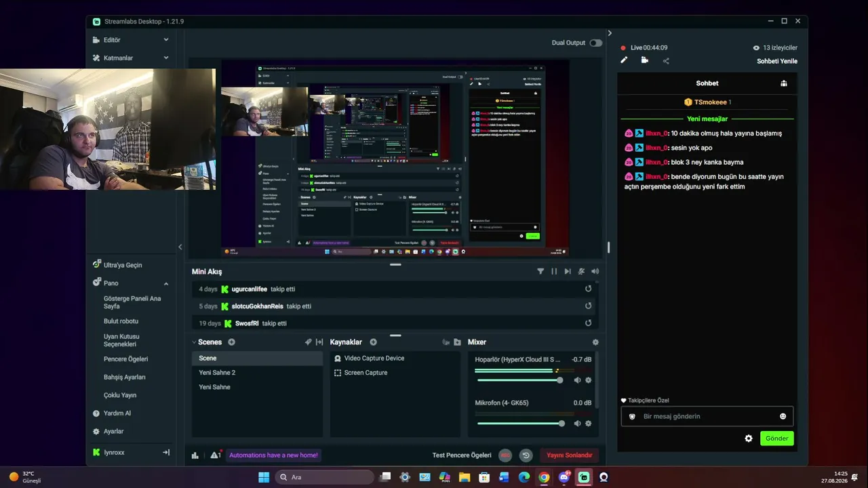Replay the SwosfRl follow alert
Screen dimensions: 868x488
[x=588, y=323]
